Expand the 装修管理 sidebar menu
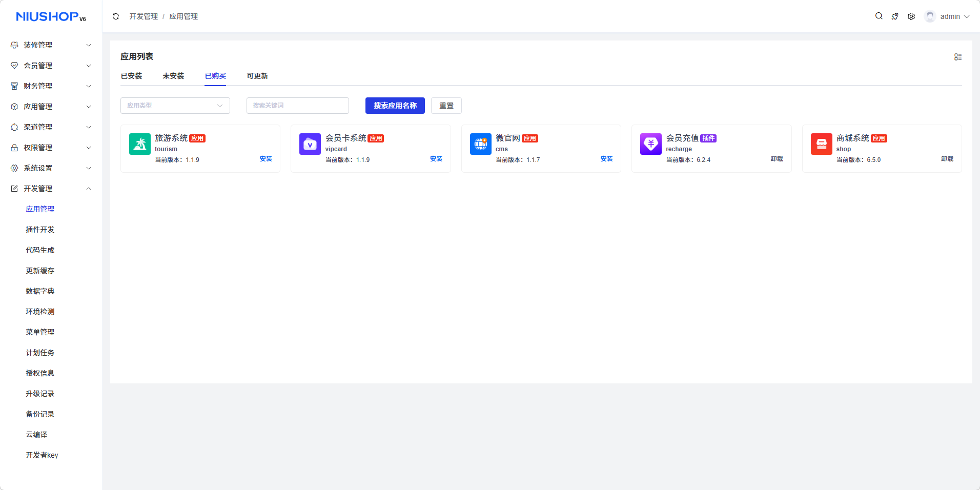Image resolution: width=980 pixels, height=490 pixels. (51, 45)
